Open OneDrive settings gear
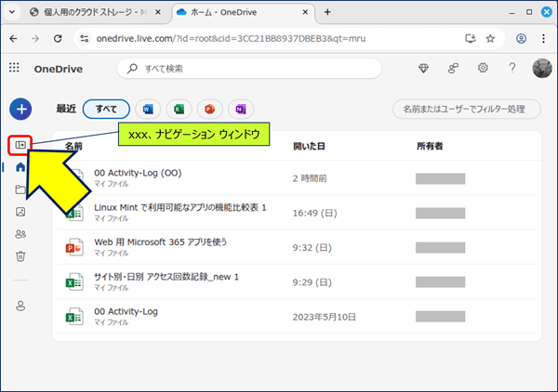The height and width of the screenshot is (392, 558). (483, 68)
